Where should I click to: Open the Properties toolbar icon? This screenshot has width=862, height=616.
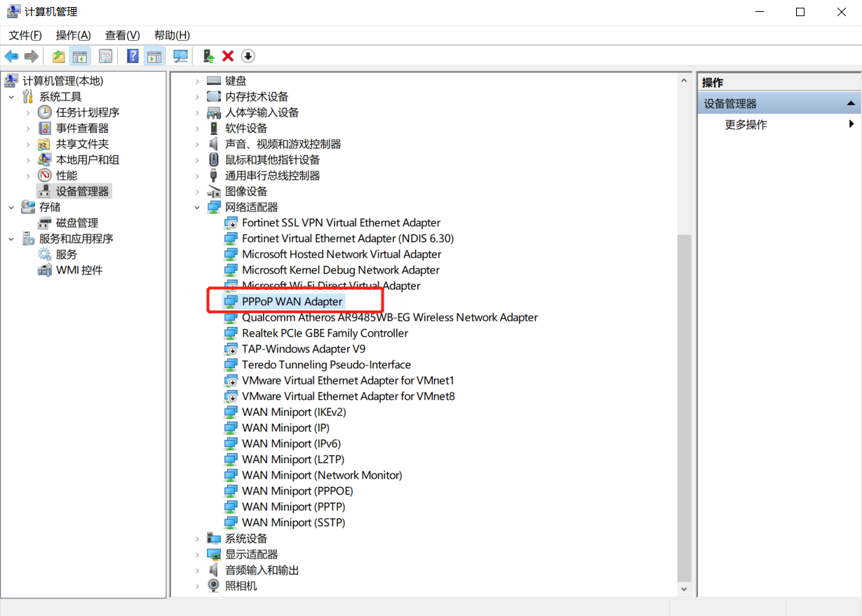pyautogui.click(x=105, y=56)
